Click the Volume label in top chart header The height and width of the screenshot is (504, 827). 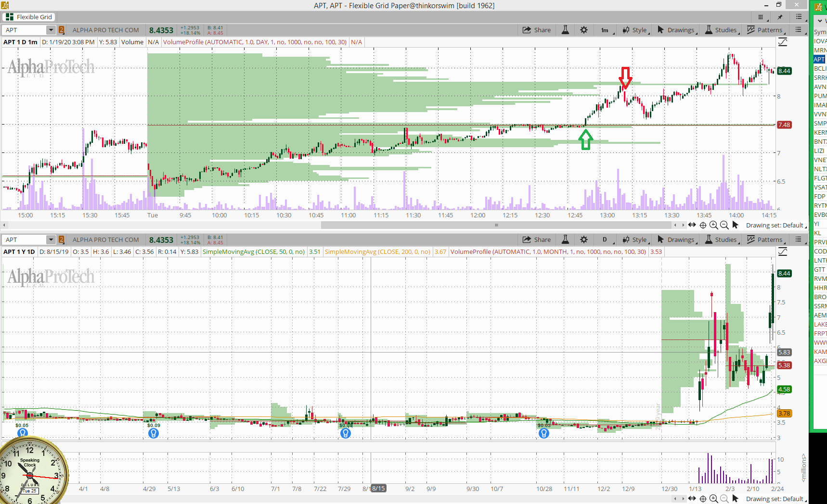pyautogui.click(x=132, y=42)
